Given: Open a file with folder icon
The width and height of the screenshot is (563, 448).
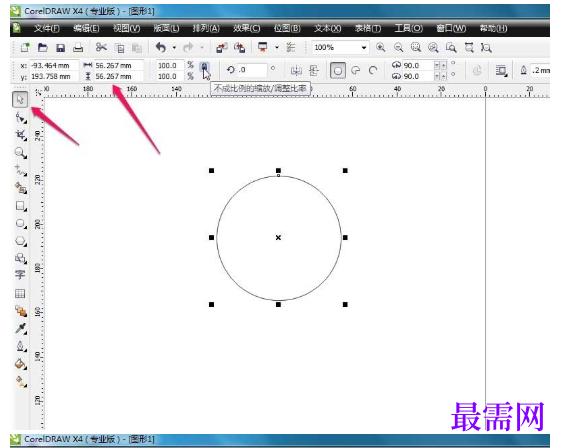Looking at the screenshot, I should (x=43, y=47).
